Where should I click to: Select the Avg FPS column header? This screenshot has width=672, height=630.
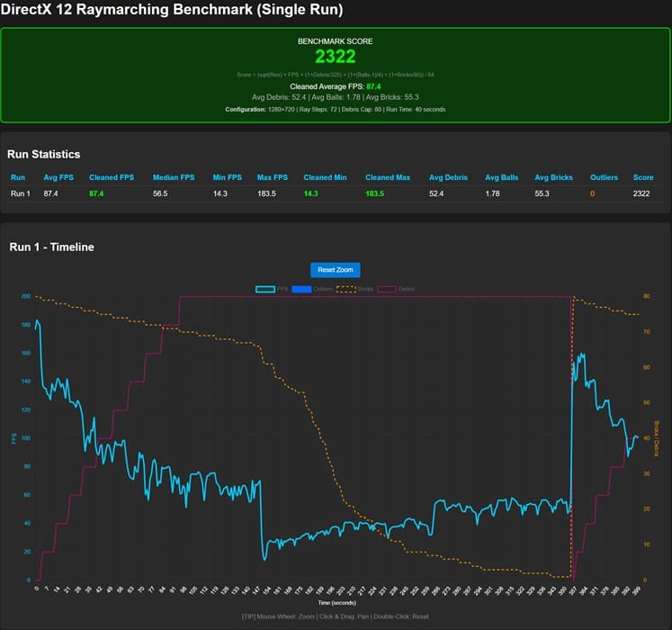click(57, 177)
